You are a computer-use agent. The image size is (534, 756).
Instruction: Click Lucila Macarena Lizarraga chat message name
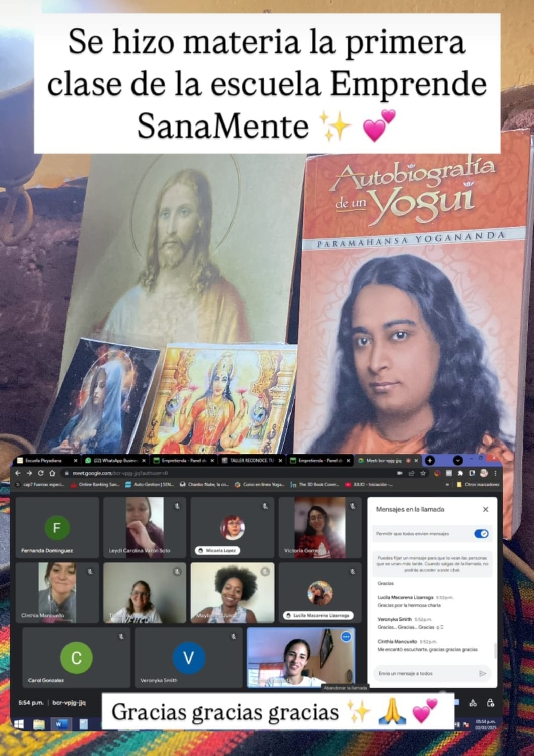[x=406, y=597]
